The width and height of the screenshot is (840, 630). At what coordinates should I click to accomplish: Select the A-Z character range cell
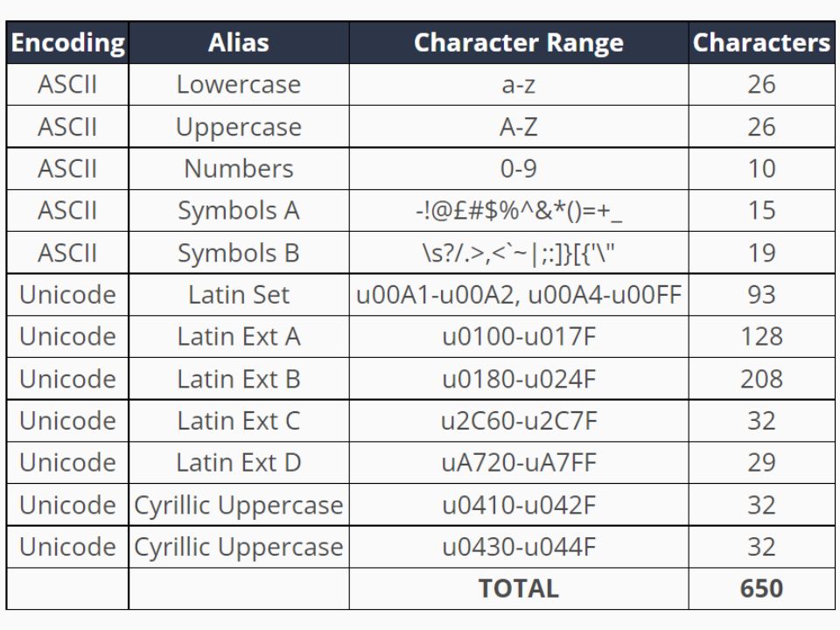pos(519,127)
